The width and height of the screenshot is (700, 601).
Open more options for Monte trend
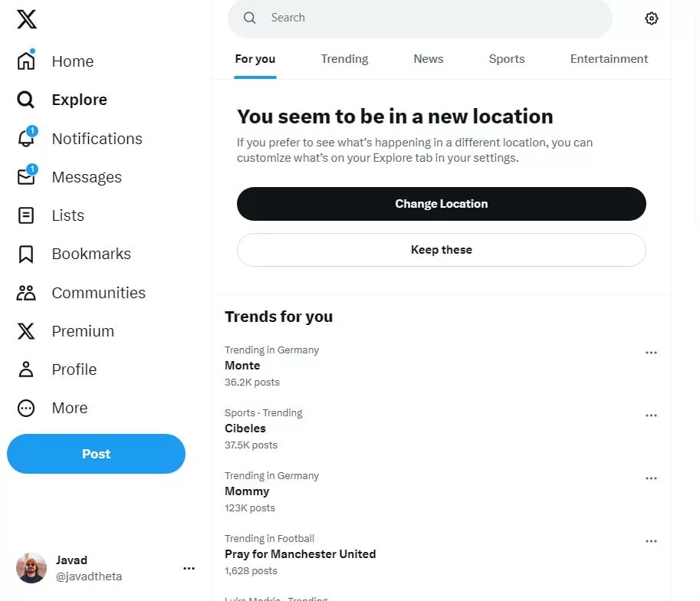pos(651,353)
